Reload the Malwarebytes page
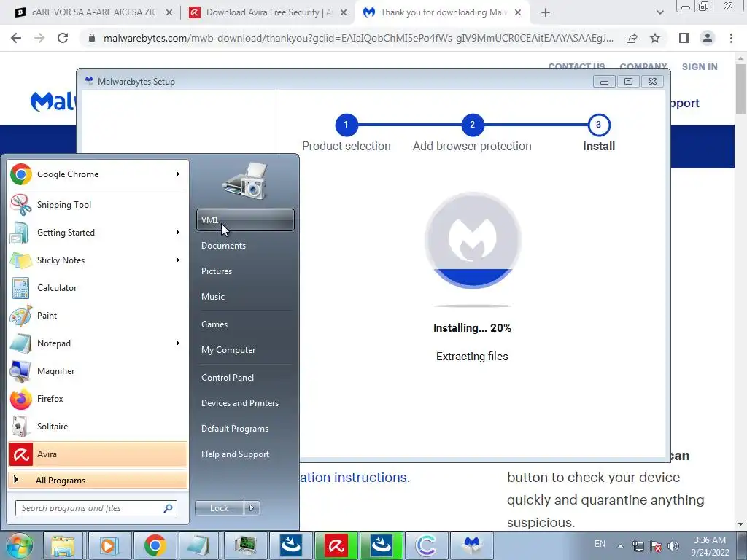 click(x=63, y=38)
